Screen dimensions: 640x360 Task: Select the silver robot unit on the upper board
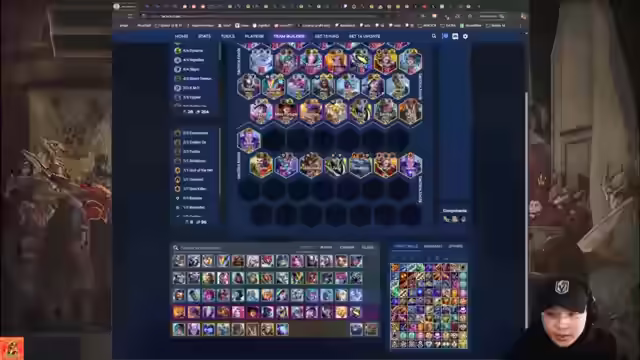[261, 62]
